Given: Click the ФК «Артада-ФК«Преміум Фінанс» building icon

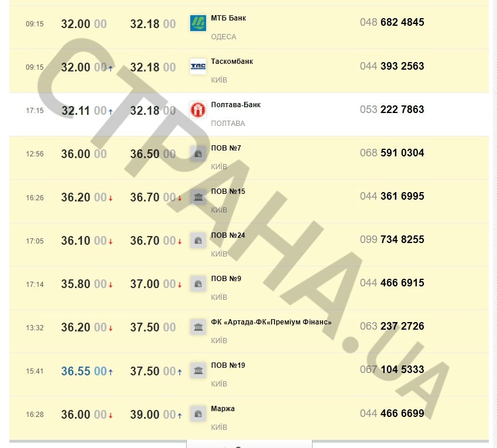Looking at the screenshot, I should [198, 327].
